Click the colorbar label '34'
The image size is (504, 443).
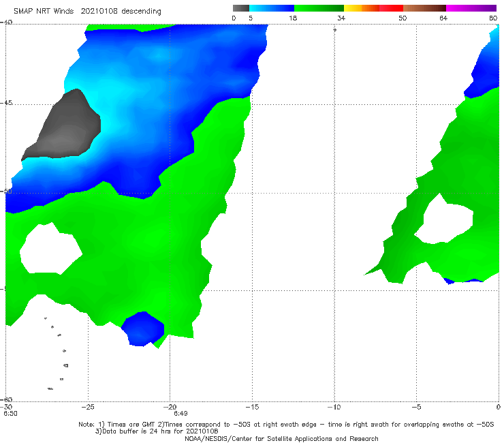point(341,18)
